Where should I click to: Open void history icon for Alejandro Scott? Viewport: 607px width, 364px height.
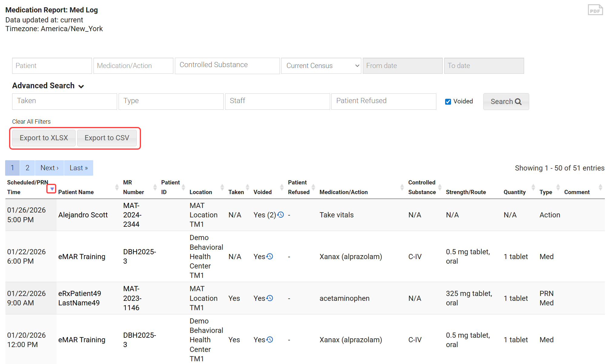coord(281,215)
